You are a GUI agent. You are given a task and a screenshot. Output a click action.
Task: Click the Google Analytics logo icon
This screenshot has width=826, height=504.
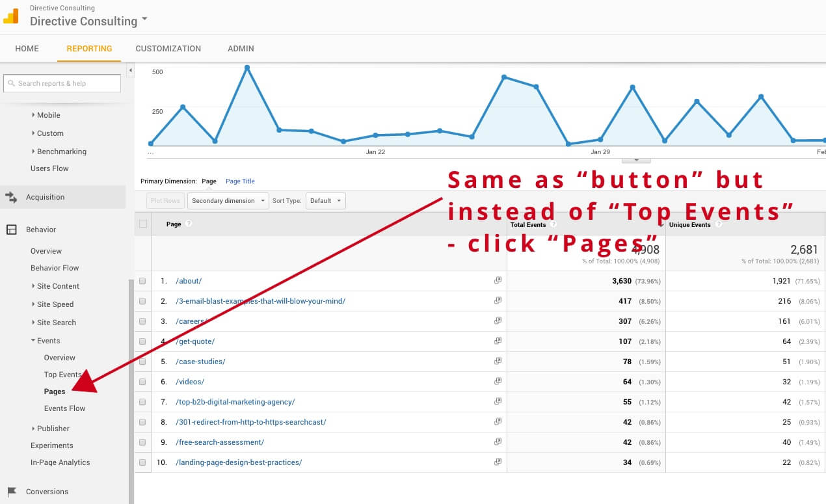(11, 16)
